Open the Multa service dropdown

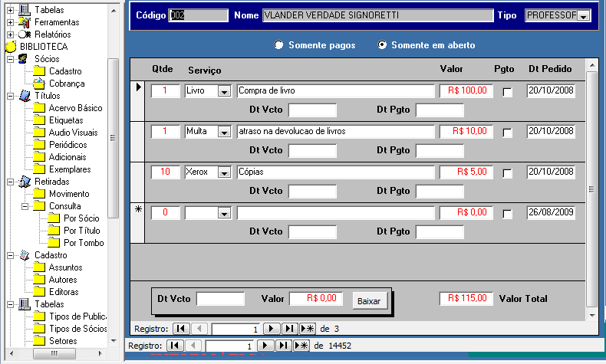click(224, 132)
